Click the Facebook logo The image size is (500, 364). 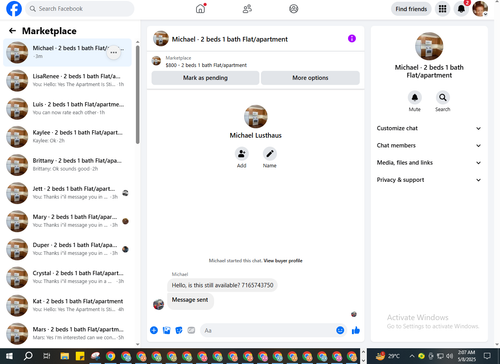click(x=14, y=9)
